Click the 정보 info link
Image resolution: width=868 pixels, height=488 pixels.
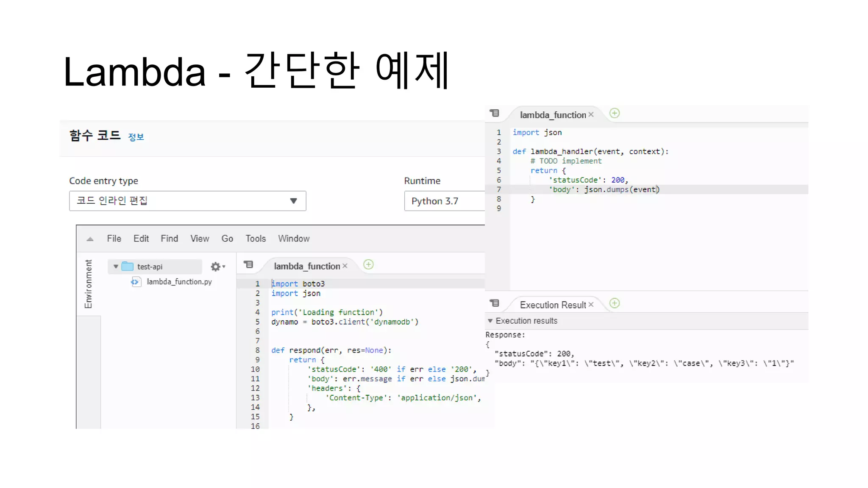(x=136, y=137)
